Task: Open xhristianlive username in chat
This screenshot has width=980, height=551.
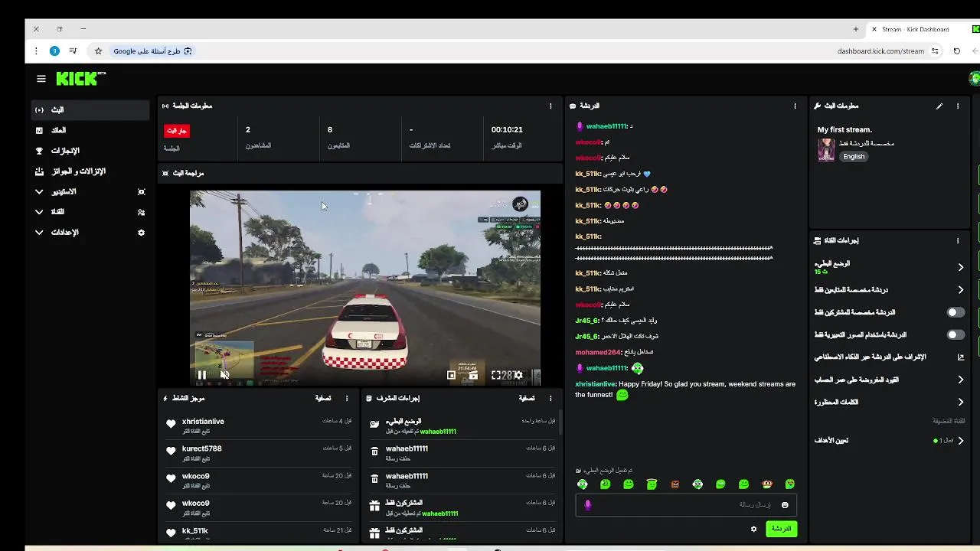Action: click(x=595, y=384)
